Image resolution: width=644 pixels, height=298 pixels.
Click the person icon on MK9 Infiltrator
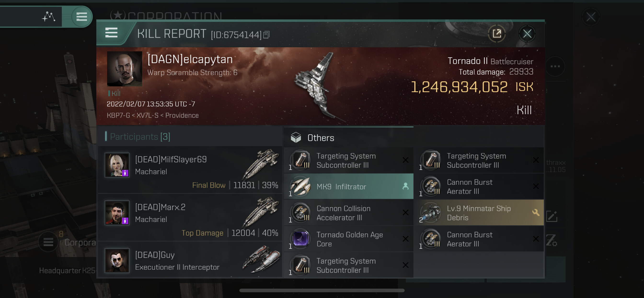(x=405, y=186)
